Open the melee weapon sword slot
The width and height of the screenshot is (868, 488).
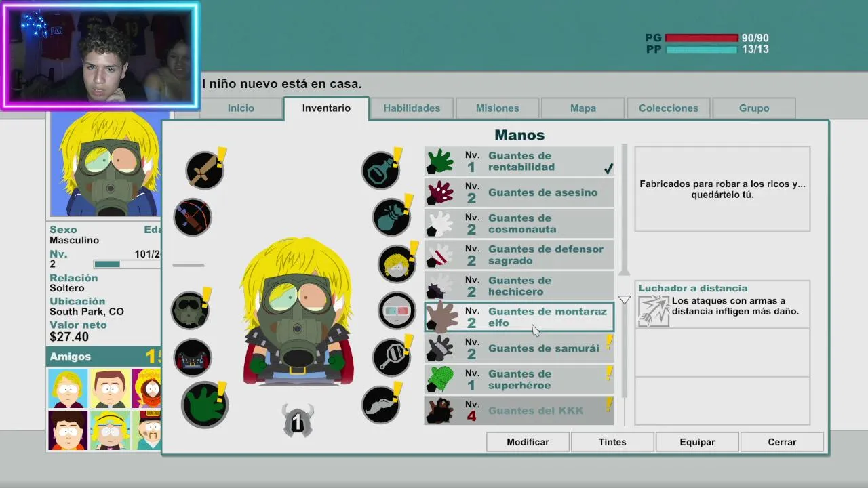point(205,169)
